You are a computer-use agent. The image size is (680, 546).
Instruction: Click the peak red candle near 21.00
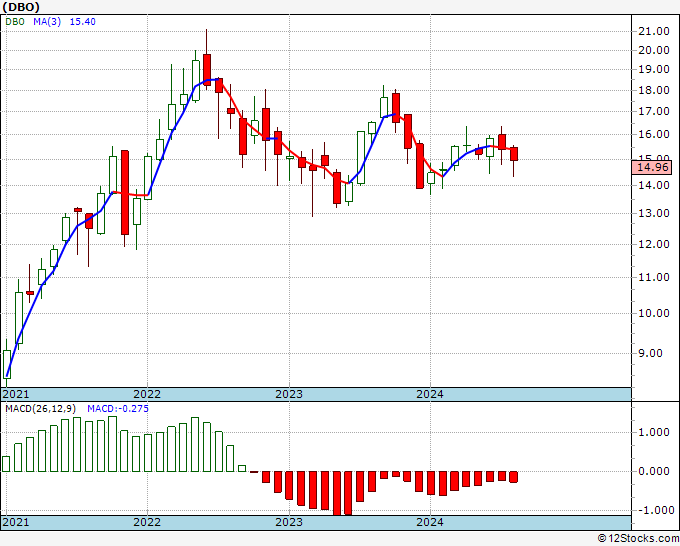click(x=207, y=70)
